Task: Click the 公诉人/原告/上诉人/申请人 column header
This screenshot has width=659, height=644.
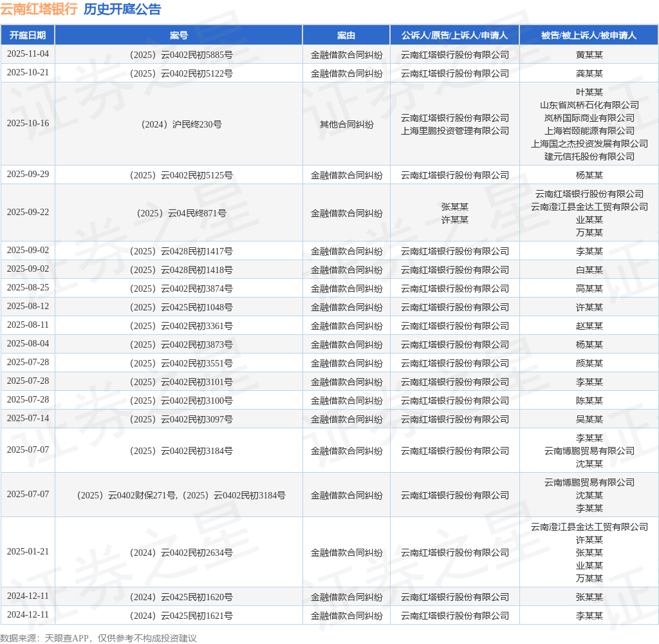Action: coord(455,35)
